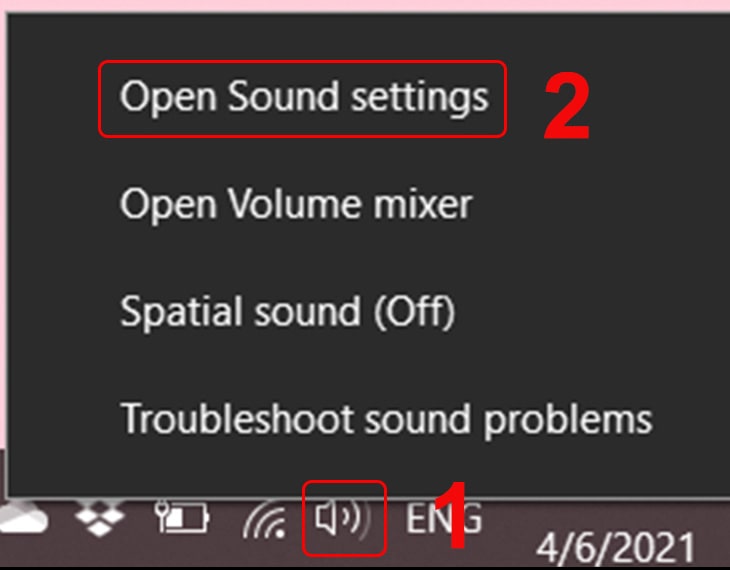This screenshot has width=730, height=570.
Task: Click the taskbar clock date
Action: 615,548
